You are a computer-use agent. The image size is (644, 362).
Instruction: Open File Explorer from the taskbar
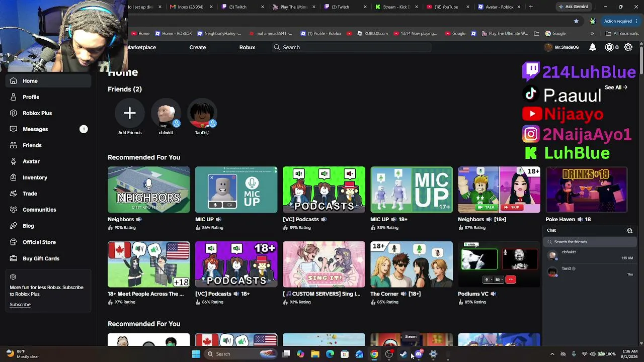[315, 354]
